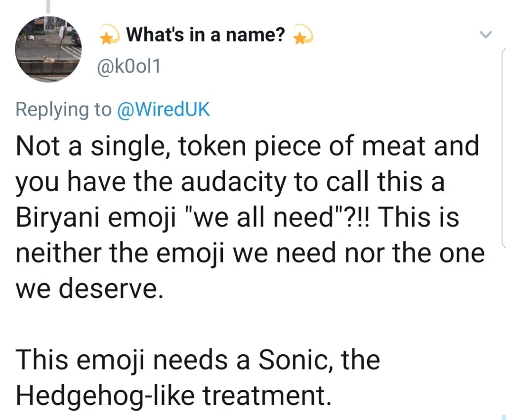This screenshot has width=506, height=420.
Task: Open the "What's in a name?" profile
Action: click(x=206, y=35)
